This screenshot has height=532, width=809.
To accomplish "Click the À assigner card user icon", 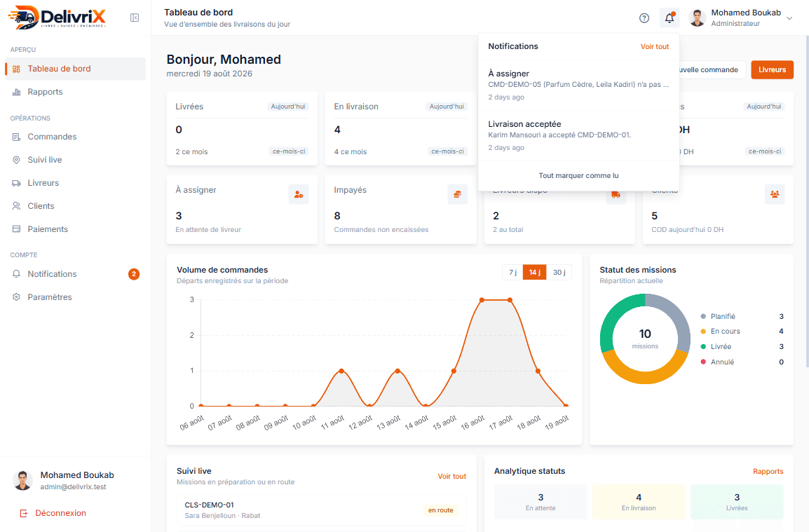I will [298, 195].
